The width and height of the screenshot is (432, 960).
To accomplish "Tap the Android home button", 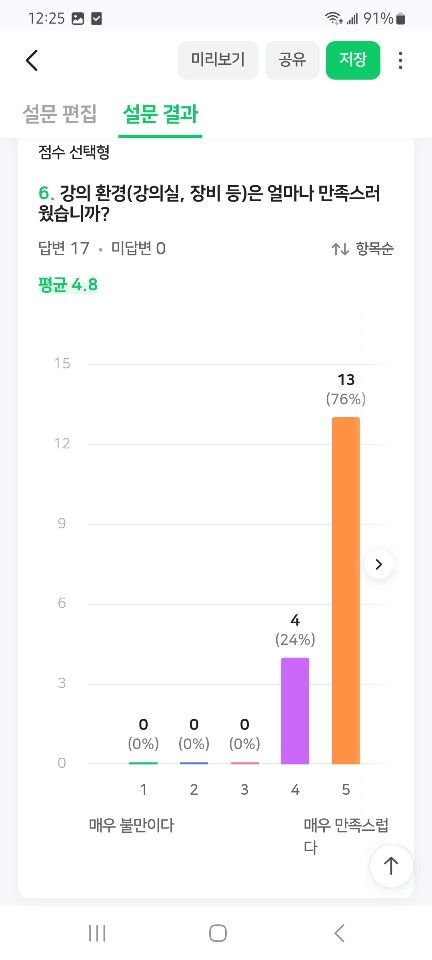I will click(217, 933).
